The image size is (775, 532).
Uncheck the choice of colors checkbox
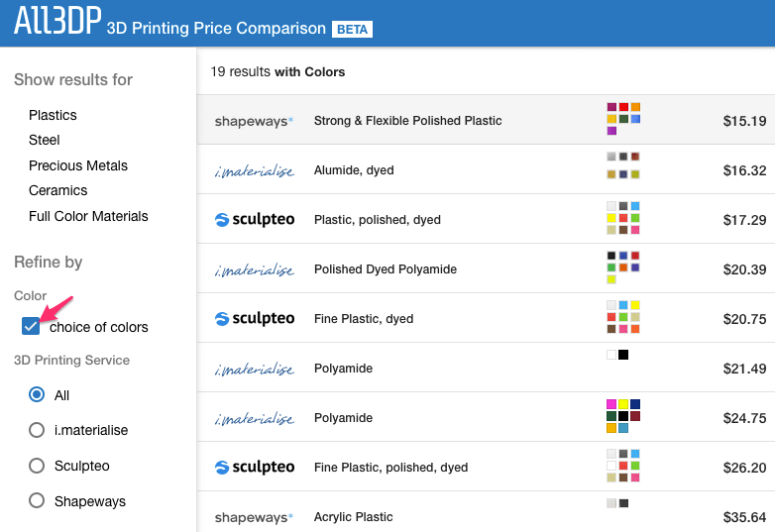click(x=31, y=326)
